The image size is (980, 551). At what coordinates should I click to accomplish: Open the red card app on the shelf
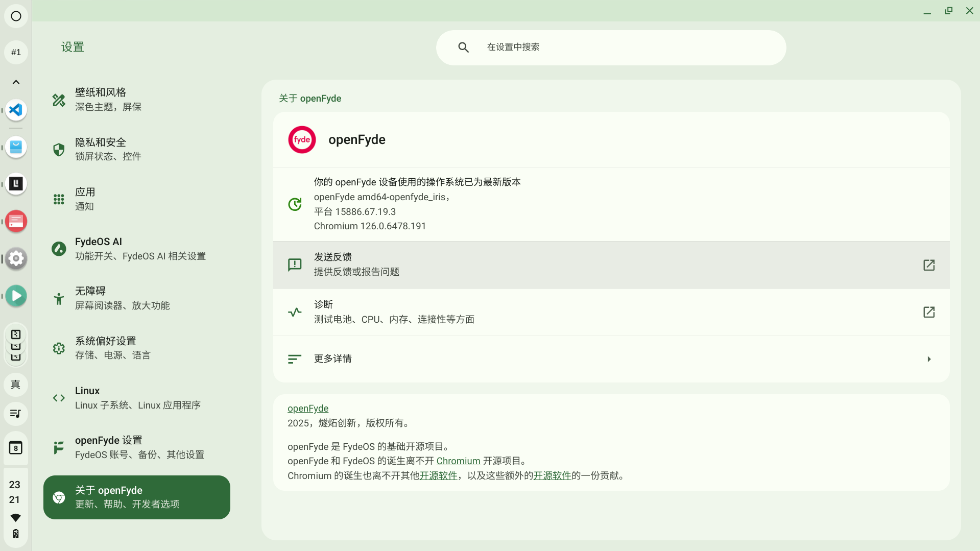coord(16,221)
